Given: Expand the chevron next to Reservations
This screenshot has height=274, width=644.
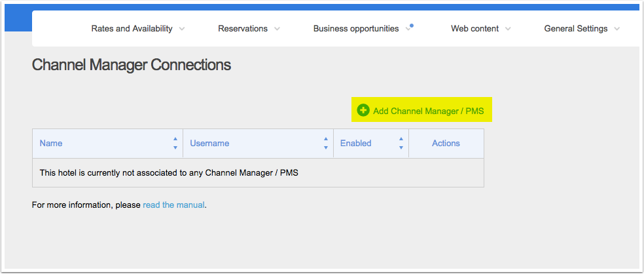Looking at the screenshot, I should pos(277,29).
